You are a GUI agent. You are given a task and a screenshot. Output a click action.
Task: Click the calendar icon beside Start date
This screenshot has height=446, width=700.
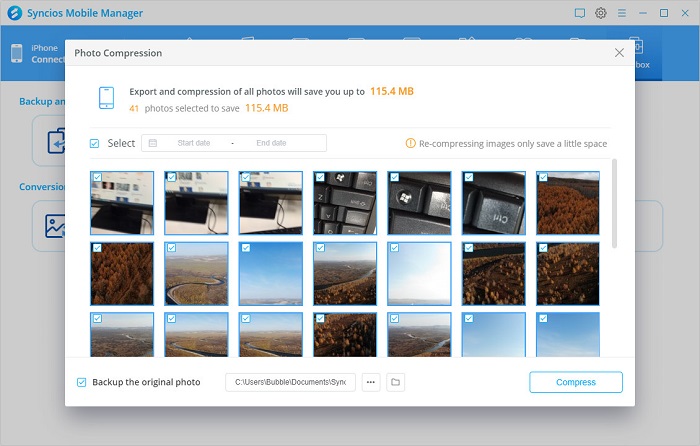click(x=153, y=143)
